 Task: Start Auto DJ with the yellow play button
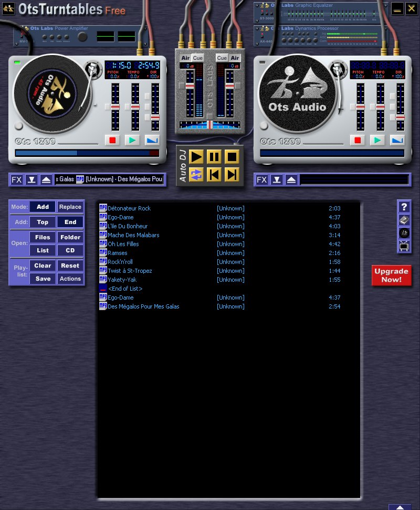point(196,157)
